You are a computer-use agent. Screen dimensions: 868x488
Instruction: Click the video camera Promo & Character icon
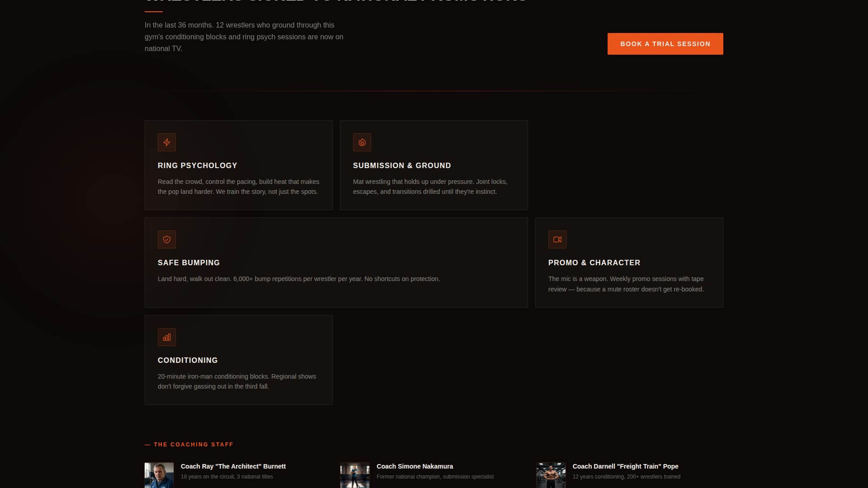point(557,239)
